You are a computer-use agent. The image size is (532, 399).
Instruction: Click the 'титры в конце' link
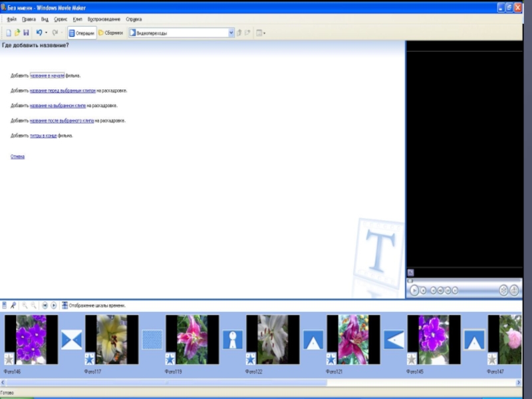[x=43, y=136]
